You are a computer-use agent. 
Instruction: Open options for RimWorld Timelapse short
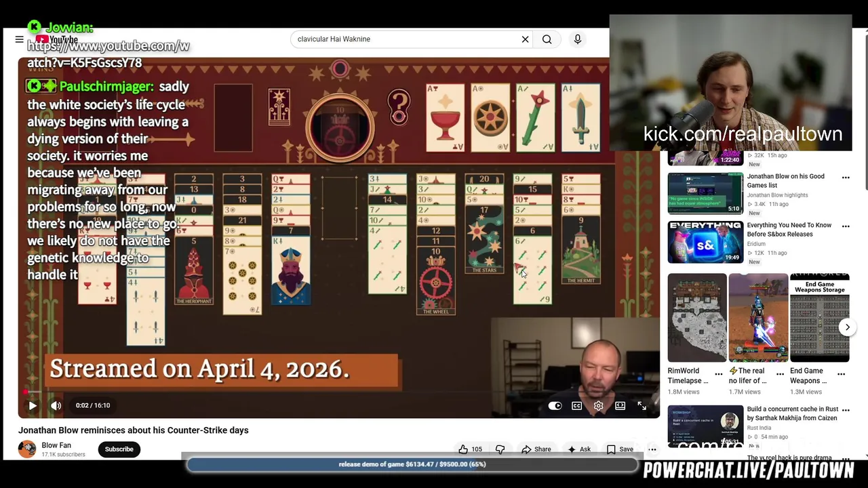(x=719, y=373)
